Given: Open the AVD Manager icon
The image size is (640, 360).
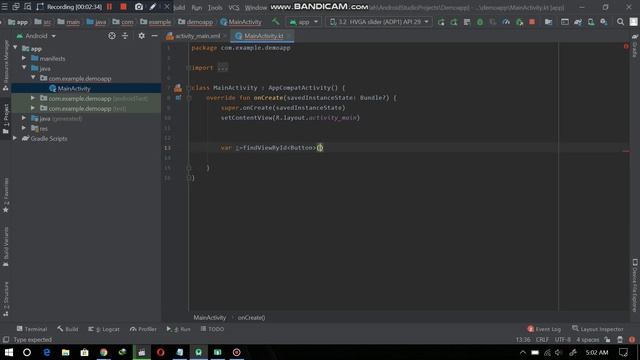Looking at the screenshot, I should coord(591,22).
